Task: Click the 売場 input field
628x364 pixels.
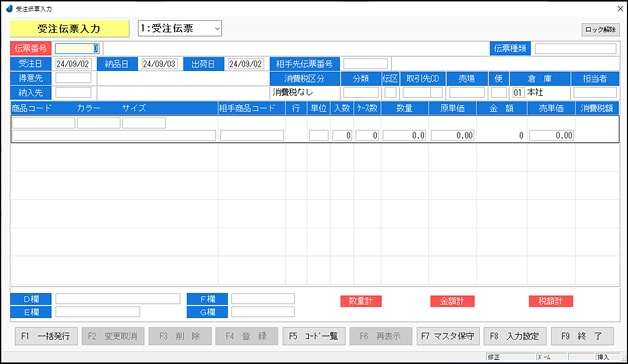Action: coord(467,93)
